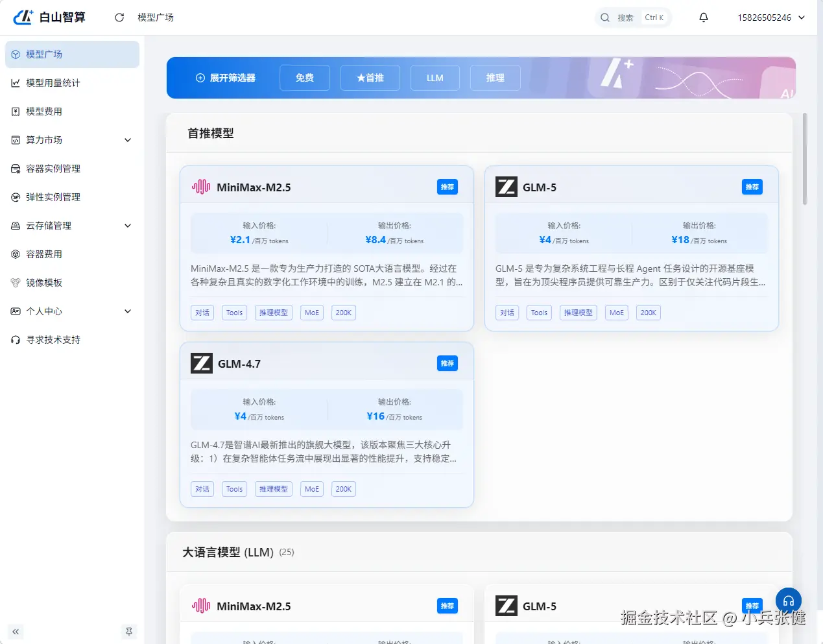
Task: Open account dropdown arrow next to 15826505246
Action: (x=802, y=18)
